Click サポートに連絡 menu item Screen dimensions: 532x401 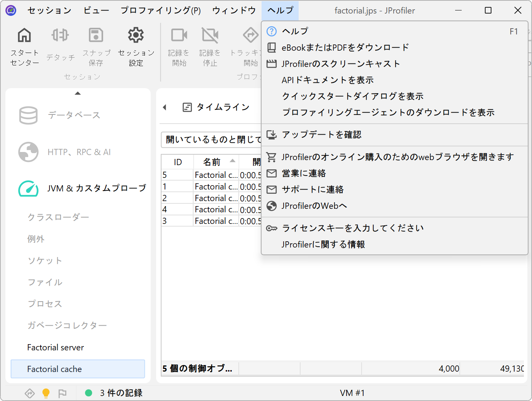tap(313, 189)
